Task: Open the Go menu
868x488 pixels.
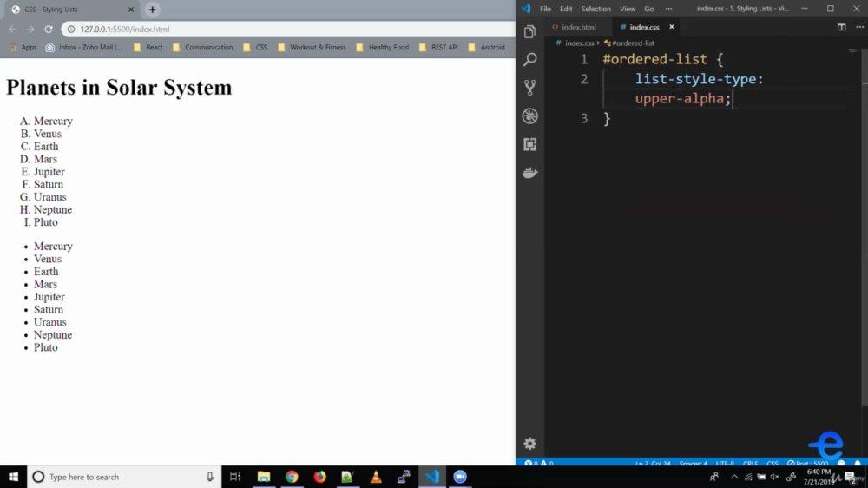Action: pos(648,9)
